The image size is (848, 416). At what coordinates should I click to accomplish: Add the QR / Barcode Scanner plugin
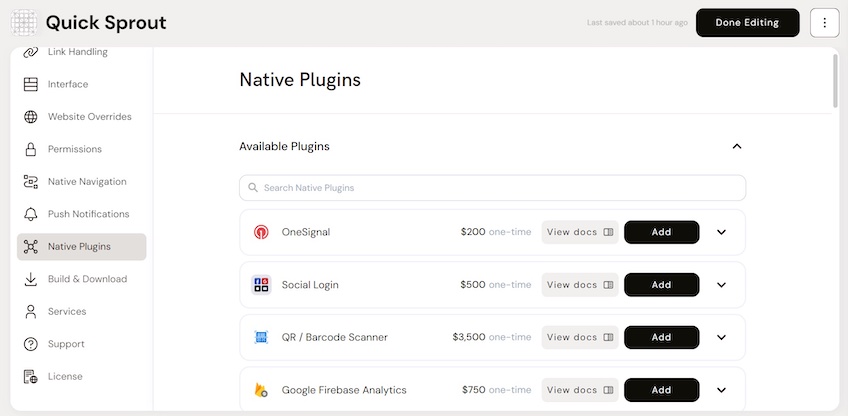click(x=661, y=337)
